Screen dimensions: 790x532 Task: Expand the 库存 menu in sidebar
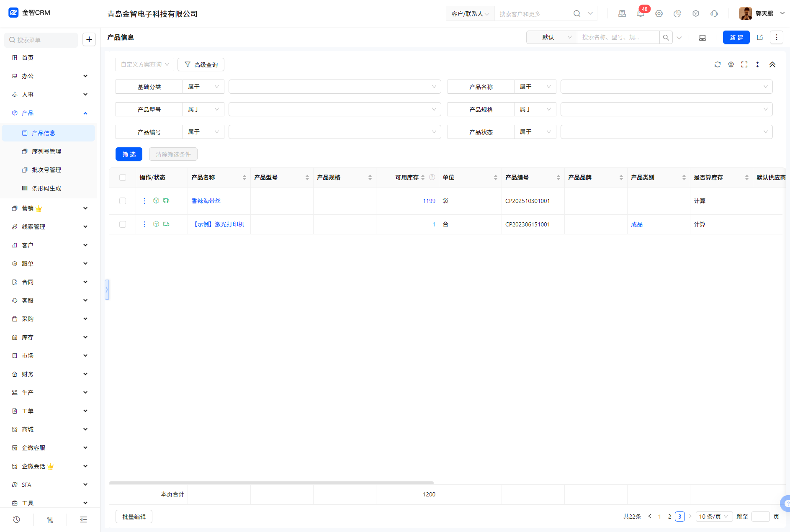click(49, 337)
